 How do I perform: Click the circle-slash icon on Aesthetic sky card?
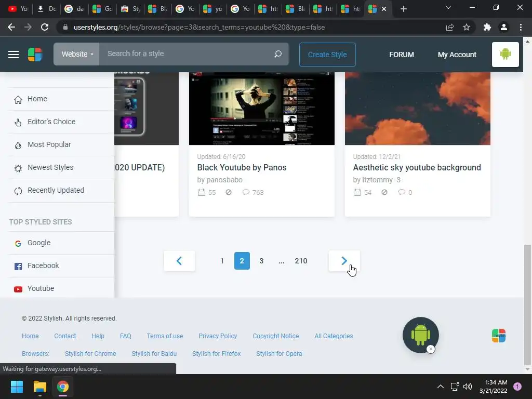coord(384,192)
